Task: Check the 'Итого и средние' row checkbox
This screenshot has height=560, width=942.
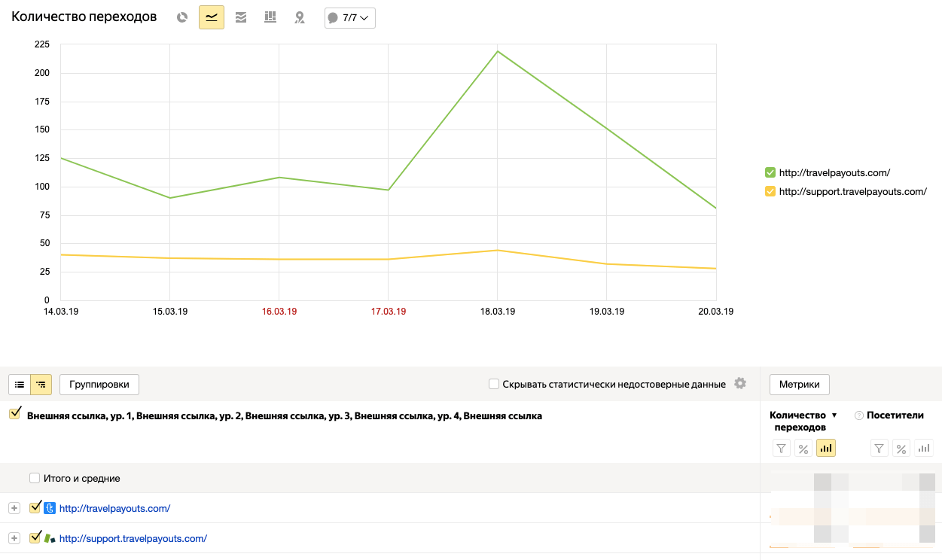Action: pos(35,478)
